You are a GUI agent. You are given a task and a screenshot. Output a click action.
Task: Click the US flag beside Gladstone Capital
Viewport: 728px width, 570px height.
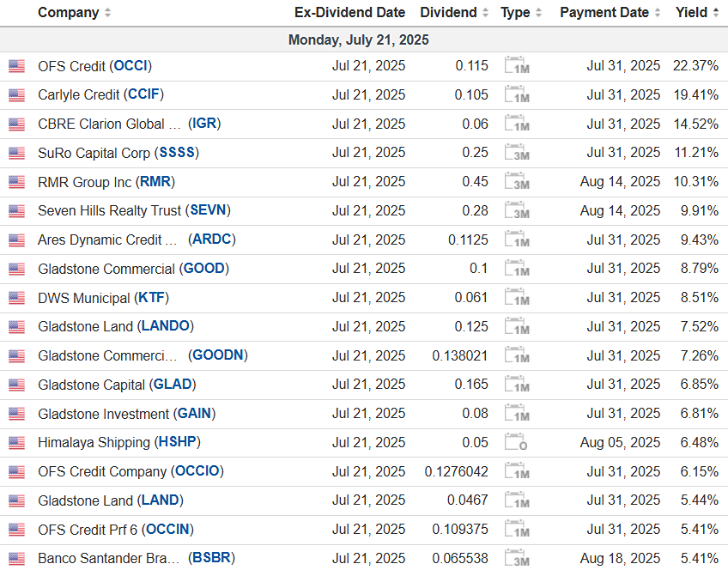pos(16,385)
